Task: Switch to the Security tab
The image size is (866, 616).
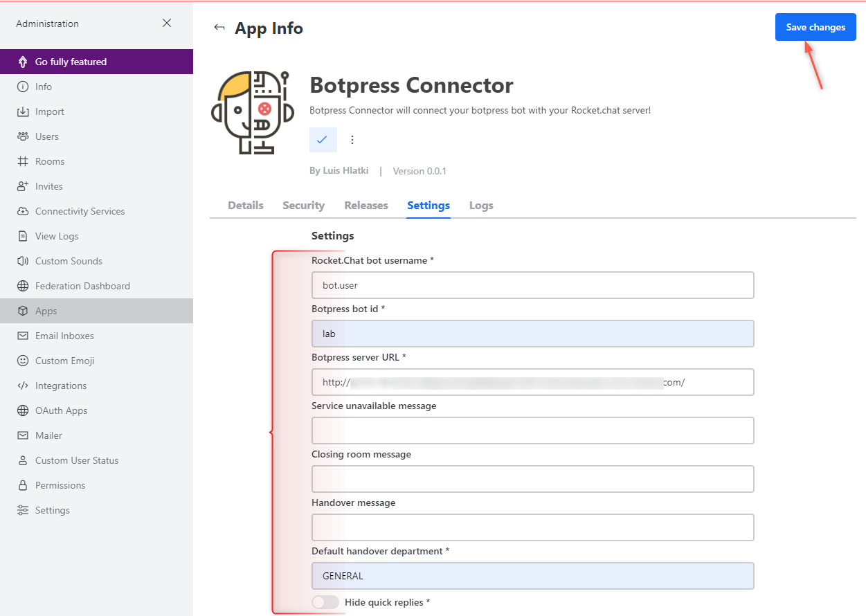Action: coord(303,206)
